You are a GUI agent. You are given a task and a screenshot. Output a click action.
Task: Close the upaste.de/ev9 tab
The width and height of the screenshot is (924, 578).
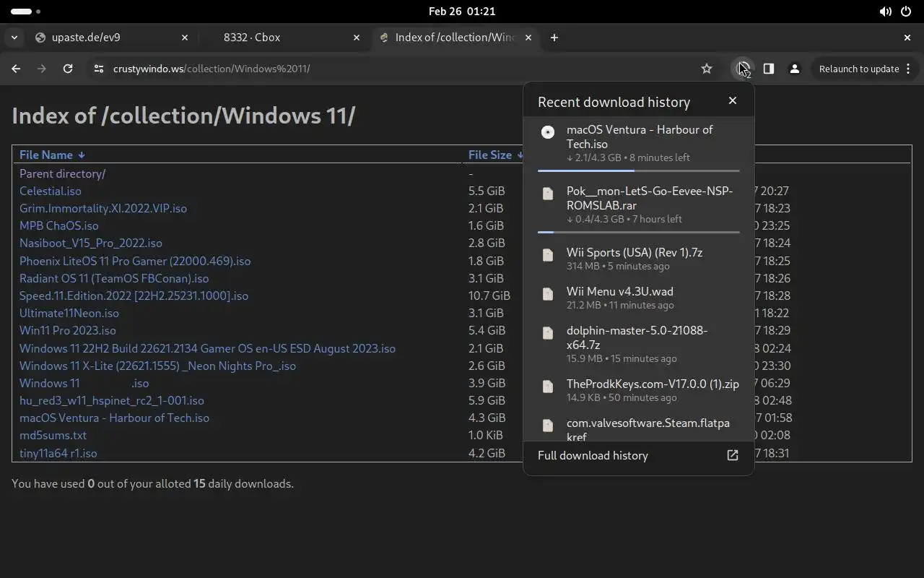[184, 38]
